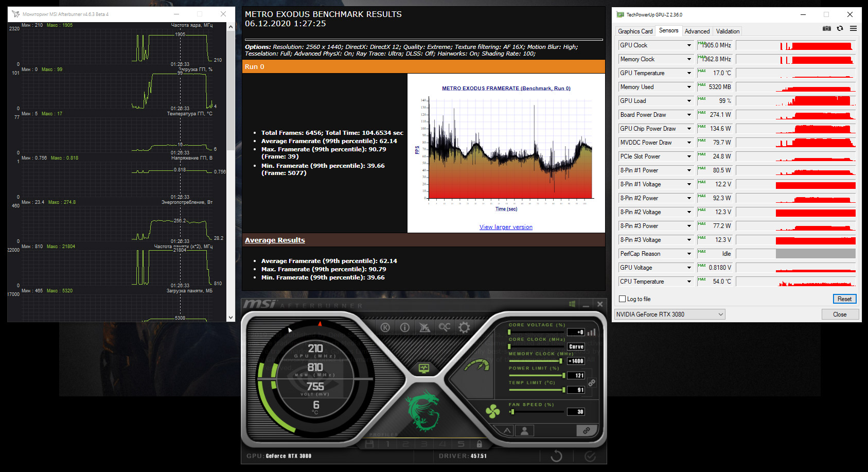
Task: Open the NVIDIA GeForce RTX 3080 device selector
Action: (670, 314)
